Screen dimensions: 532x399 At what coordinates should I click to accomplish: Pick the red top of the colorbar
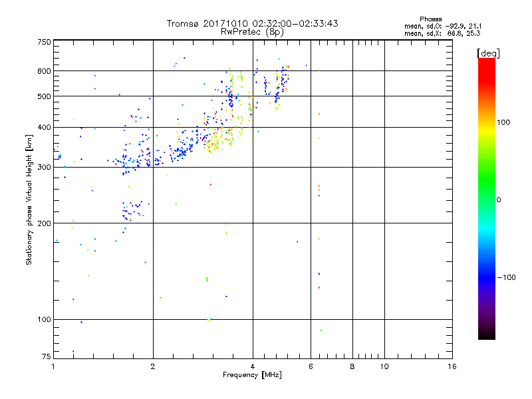486,63
